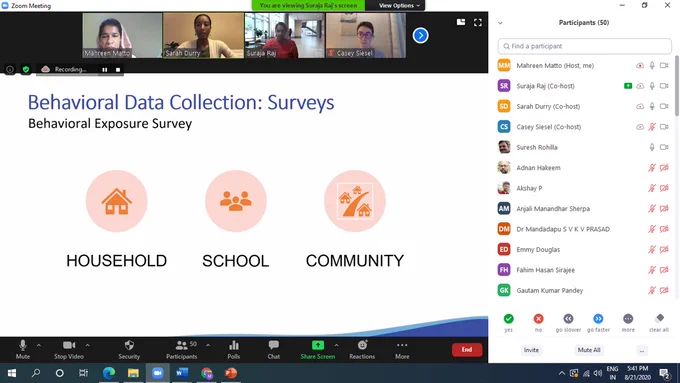Viewport: 680px width, 383px height.
Task: Open the Polls icon
Action: coord(234,350)
